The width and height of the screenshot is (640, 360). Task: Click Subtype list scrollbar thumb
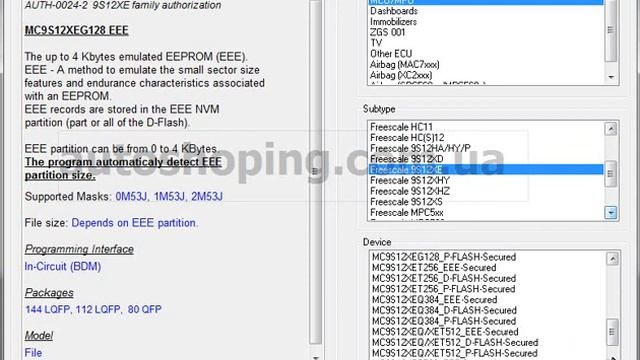tap(611, 174)
